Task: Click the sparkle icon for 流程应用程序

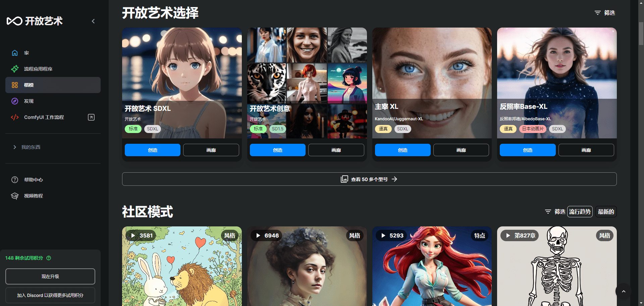Action: click(15, 69)
